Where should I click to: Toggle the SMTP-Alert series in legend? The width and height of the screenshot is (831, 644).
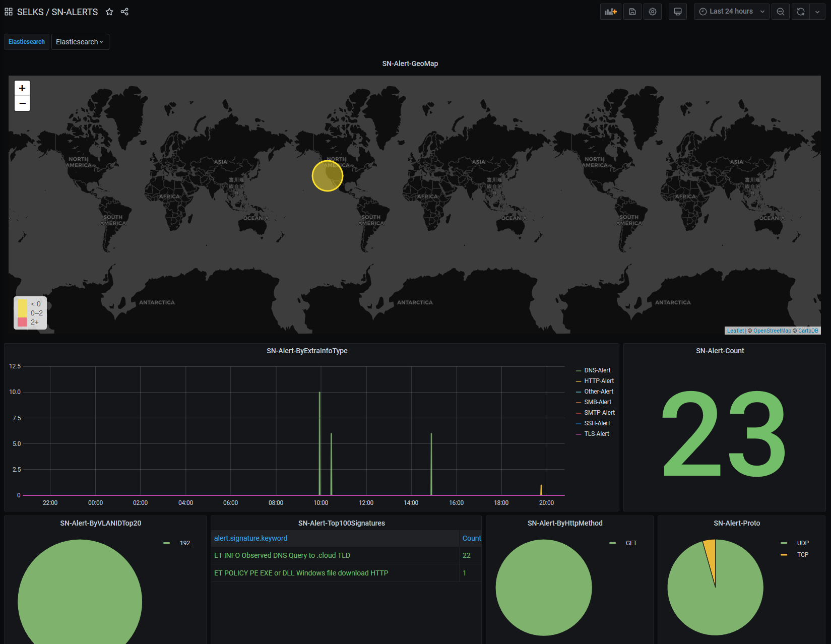(x=600, y=413)
